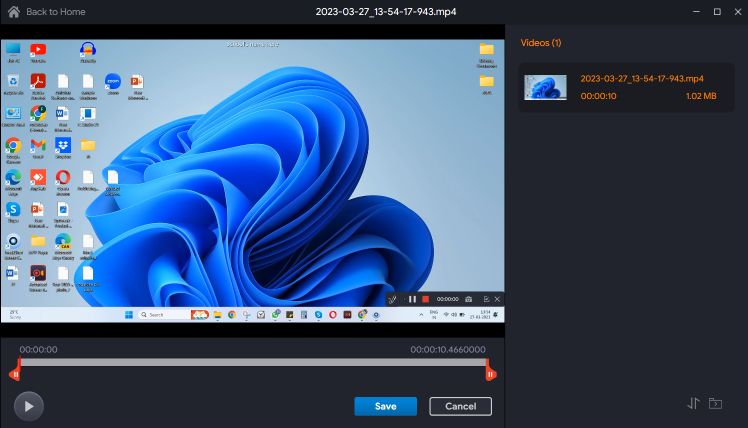
Task: Click the Dropbox icon in the preview
Action: point(63,146)
